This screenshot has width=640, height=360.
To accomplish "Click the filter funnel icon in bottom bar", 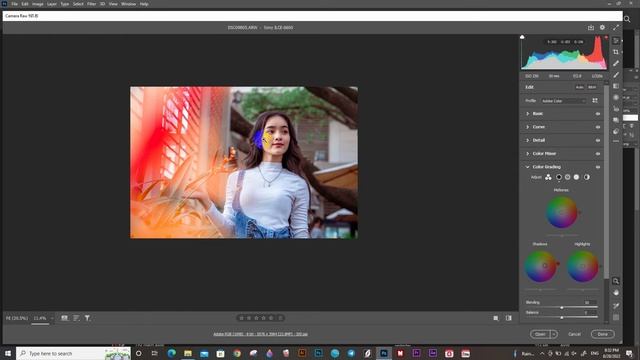I will pos(87,318).
